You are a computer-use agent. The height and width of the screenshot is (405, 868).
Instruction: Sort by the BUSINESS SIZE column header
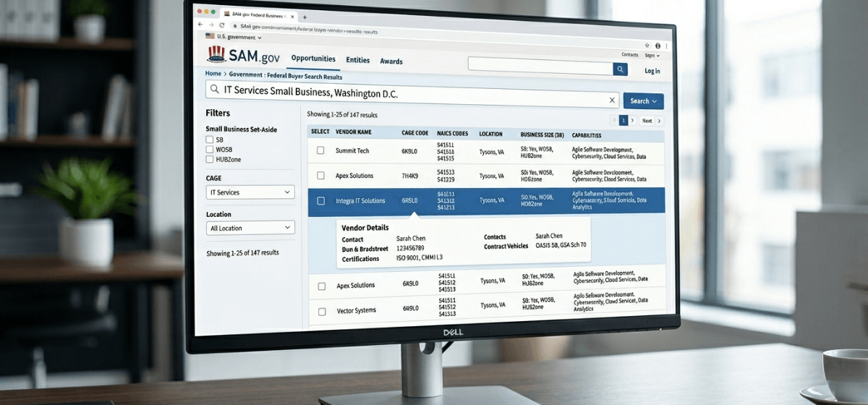[x=542, y=135]
